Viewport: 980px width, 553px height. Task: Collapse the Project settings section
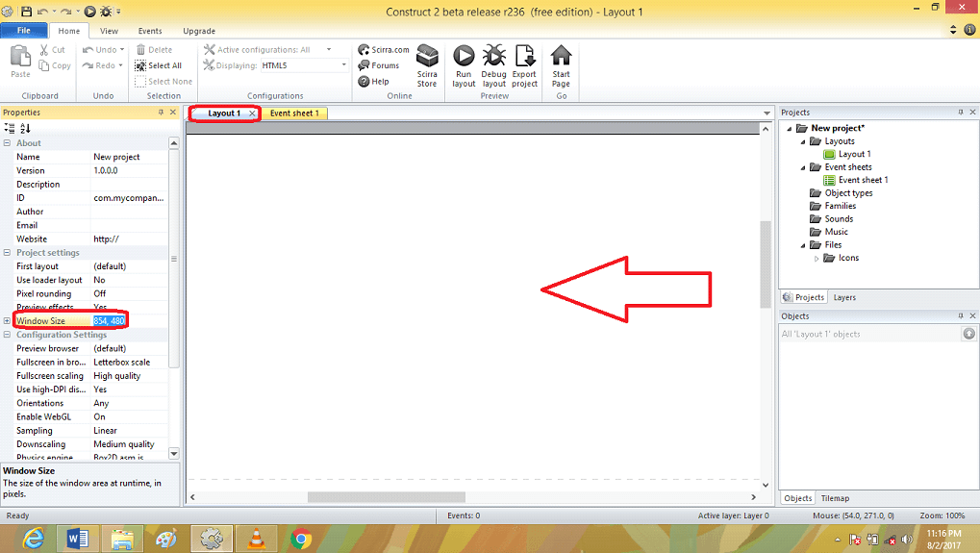point(7,252)
